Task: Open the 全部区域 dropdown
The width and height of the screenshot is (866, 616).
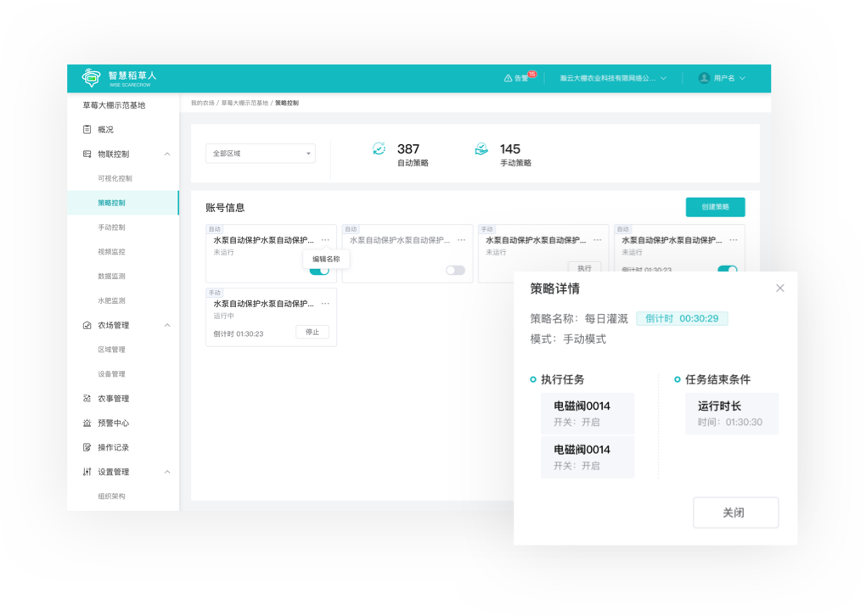Action: click(x=260, y=154)
